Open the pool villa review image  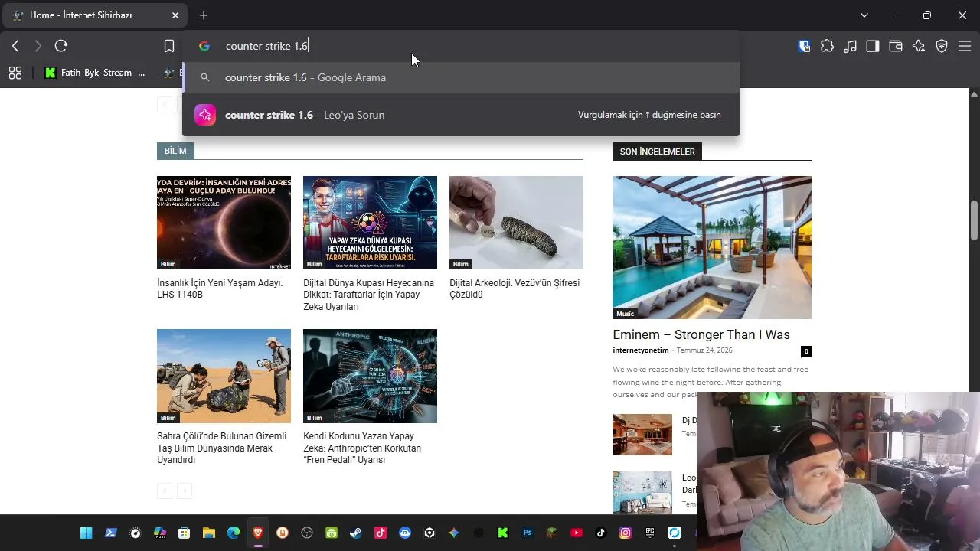[712, 247]
